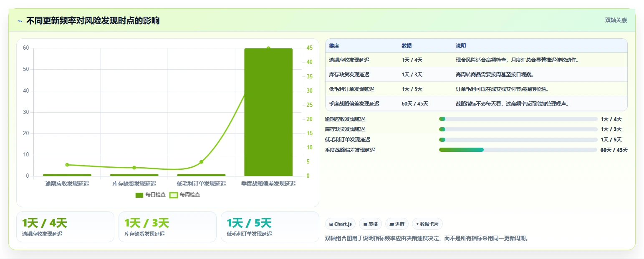Click the lightning icon beside the title
The height and width of the screenshot is (259, 644).
tap(20, 21)
